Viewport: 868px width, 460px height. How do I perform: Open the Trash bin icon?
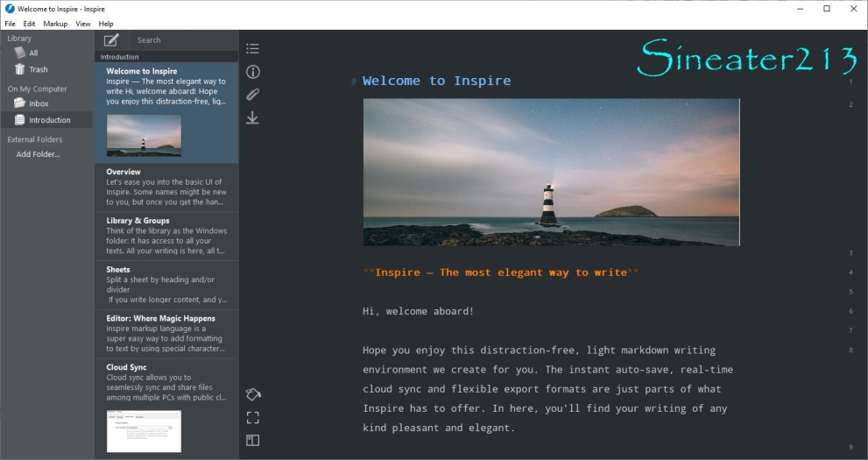point(20,69)
